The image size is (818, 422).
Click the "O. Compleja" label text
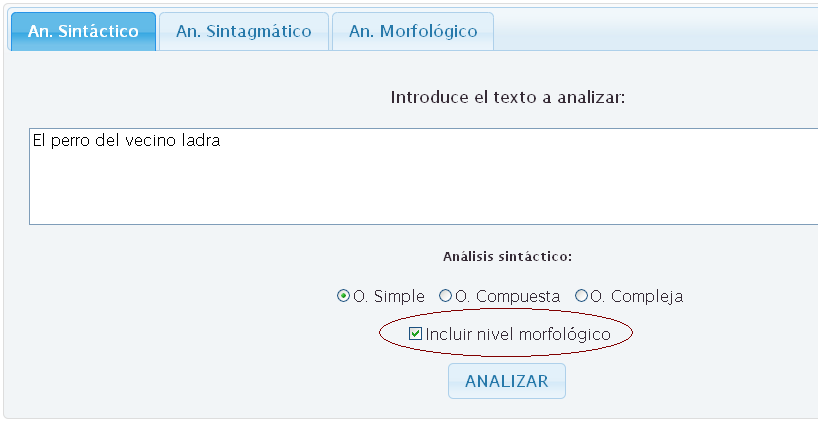(x=637, y=297)
